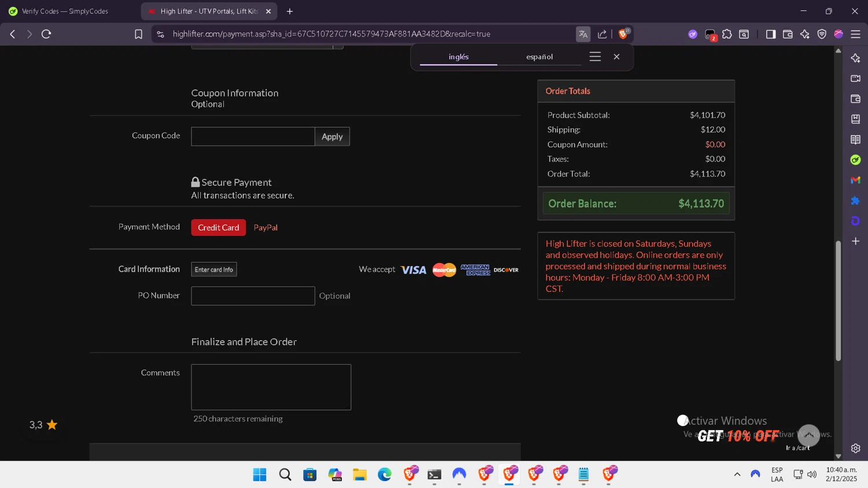Open Brave Shields lion icon
Screen dimensions: 868x488
pyautogui.click(x=623, y=34)
